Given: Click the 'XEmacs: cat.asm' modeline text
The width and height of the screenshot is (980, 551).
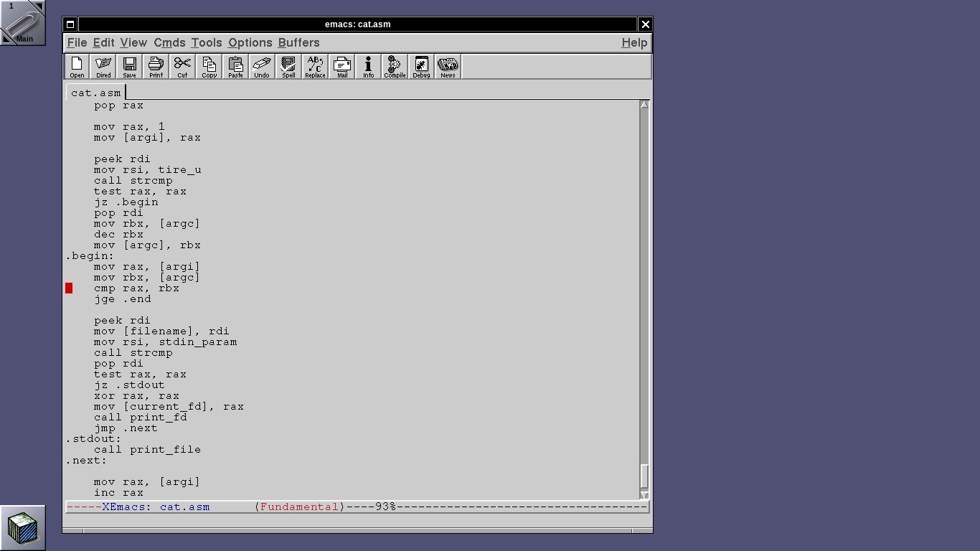Looking at the screenshot, I should pyautogui.click(x=156, y=507).
